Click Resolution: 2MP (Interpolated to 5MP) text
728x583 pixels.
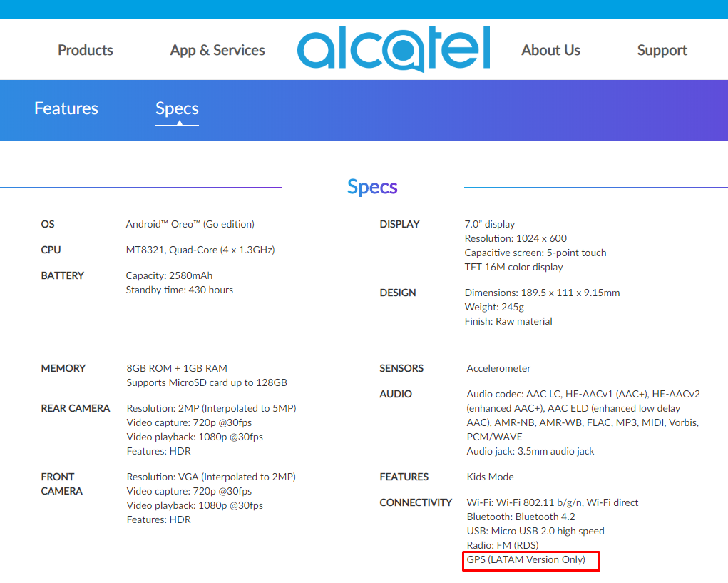211,408
